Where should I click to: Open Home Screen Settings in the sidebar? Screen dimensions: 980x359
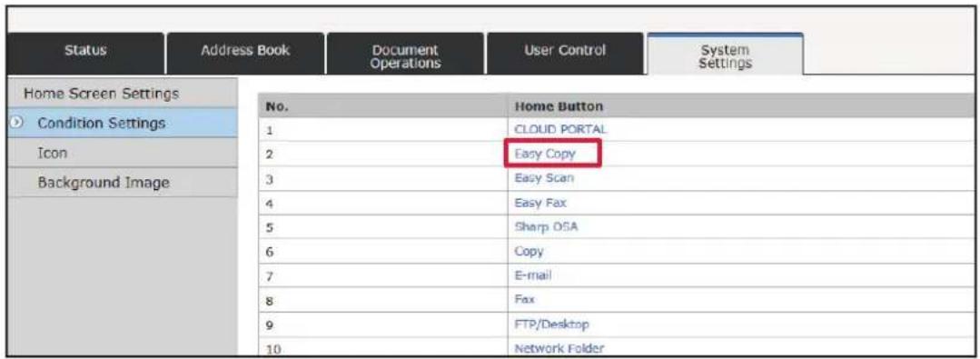(x=124, y=94)
